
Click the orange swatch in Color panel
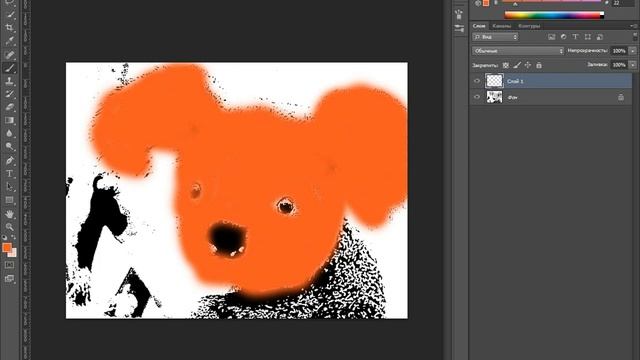pos(486,3)
